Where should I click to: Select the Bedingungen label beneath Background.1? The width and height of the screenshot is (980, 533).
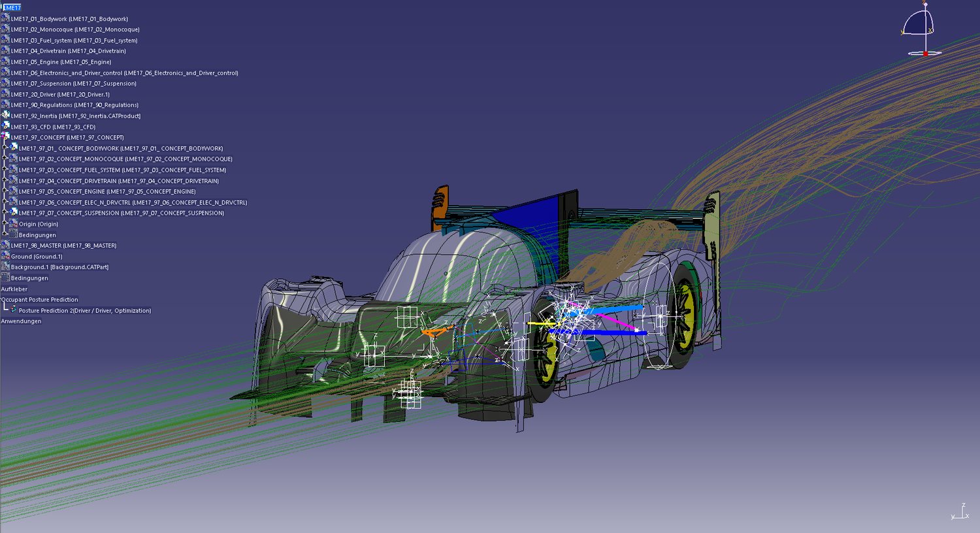click(x=29, y=278)
